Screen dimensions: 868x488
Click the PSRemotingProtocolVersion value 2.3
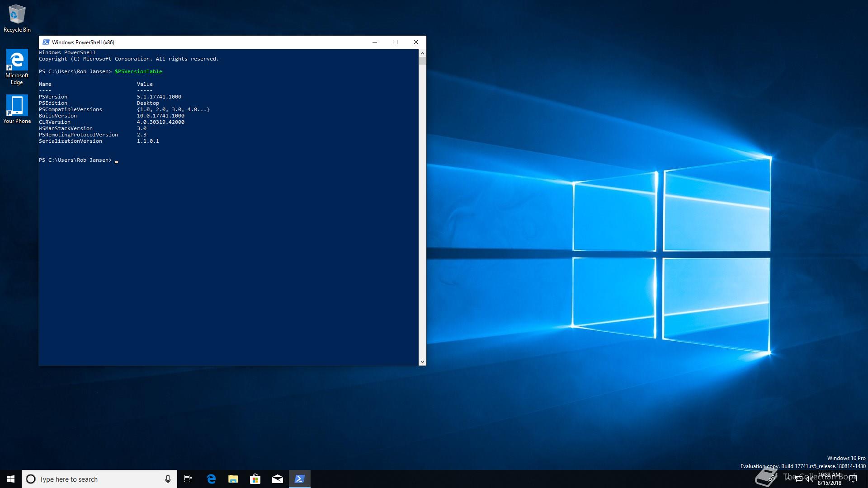coord(142,135)
